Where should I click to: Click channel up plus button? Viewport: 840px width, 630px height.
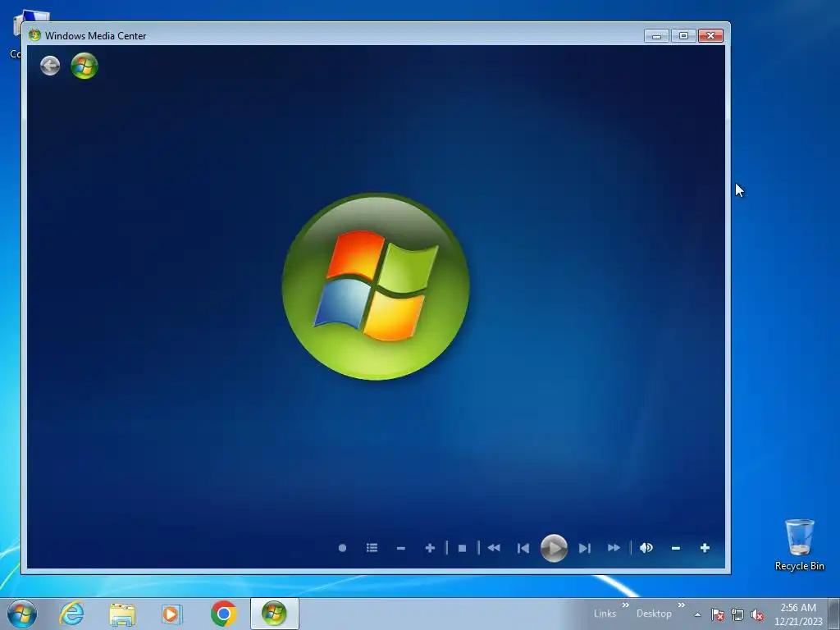(430, 548)
